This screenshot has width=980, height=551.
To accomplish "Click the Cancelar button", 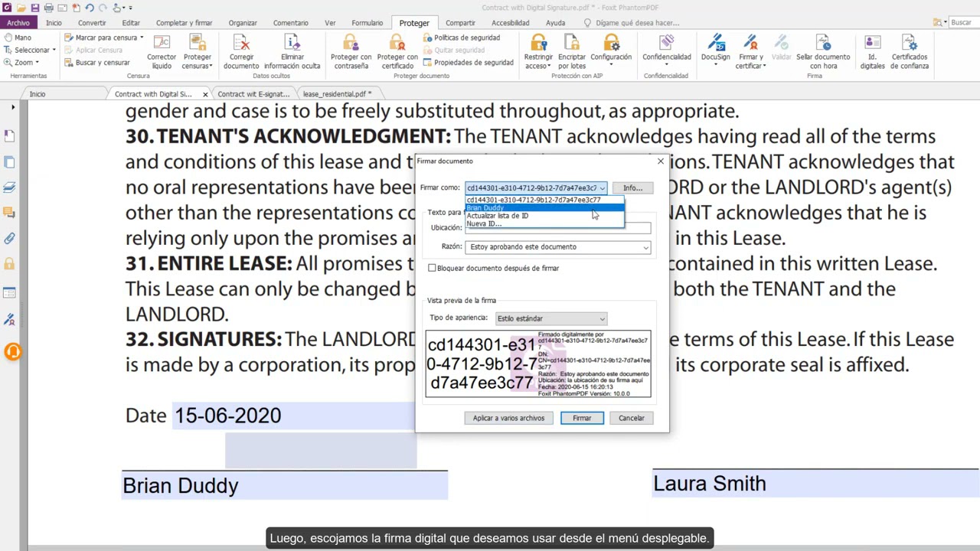I will (x=632, y=418).
